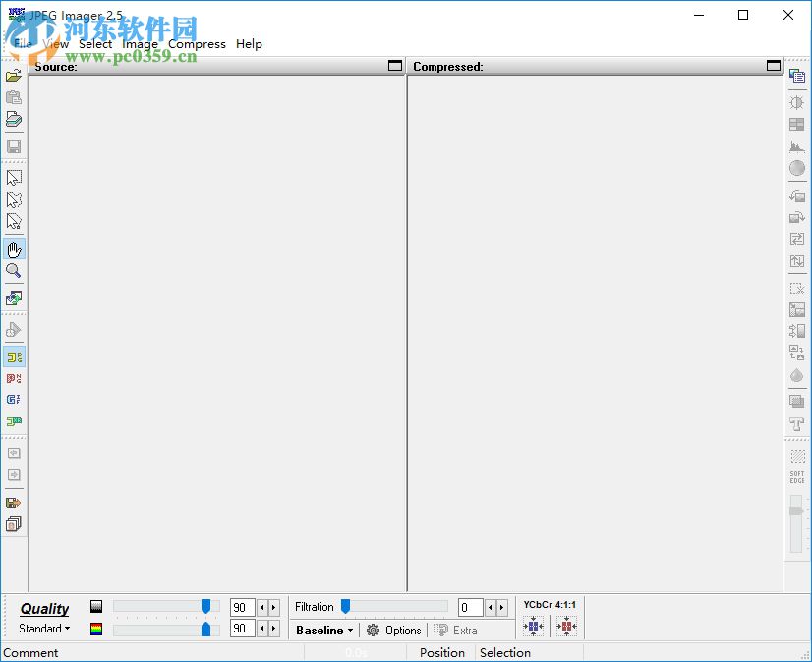Click the gray sphere icon in right toolbar

[797, 168]
